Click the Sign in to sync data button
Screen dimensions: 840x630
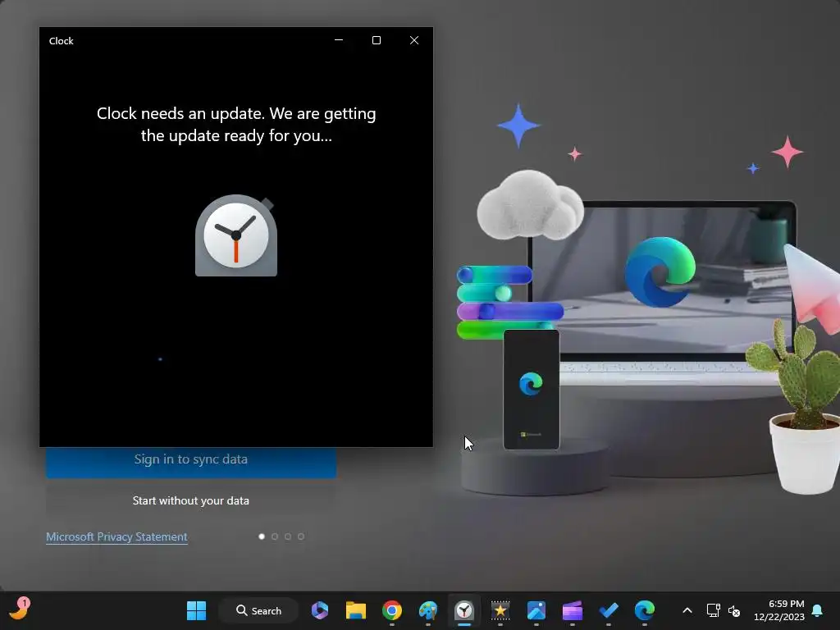[190, 461]
